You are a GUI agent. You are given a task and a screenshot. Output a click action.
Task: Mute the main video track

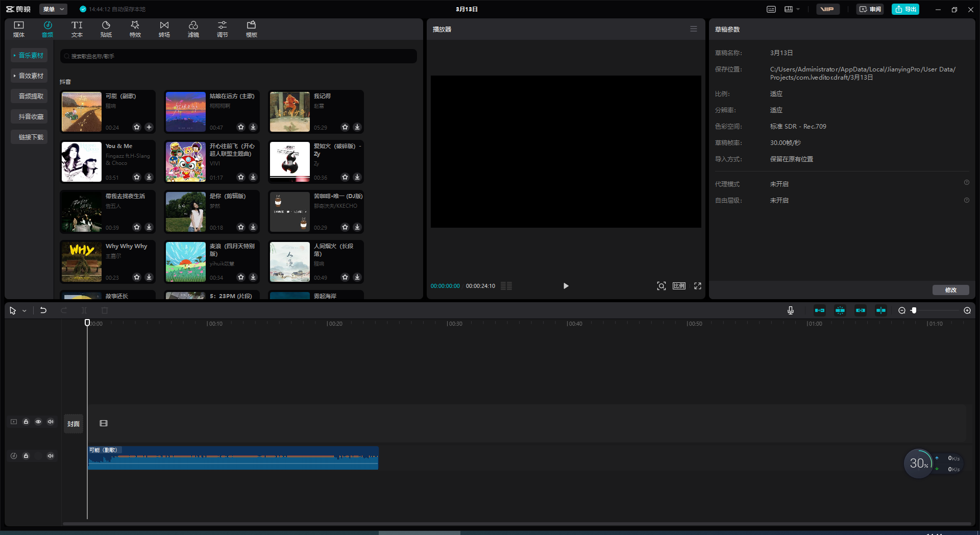coord(51,422)
